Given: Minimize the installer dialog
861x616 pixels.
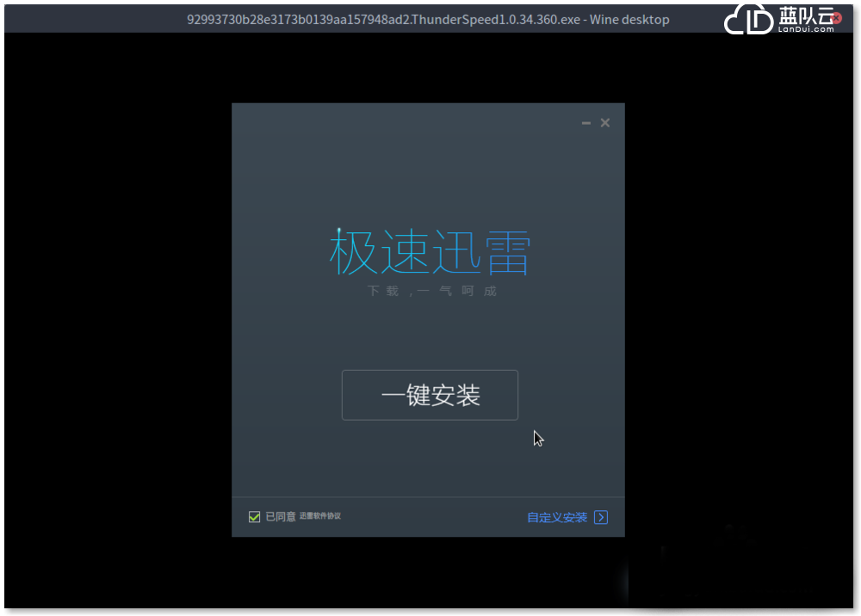Looking at the screenshot, I should [585, 123].
